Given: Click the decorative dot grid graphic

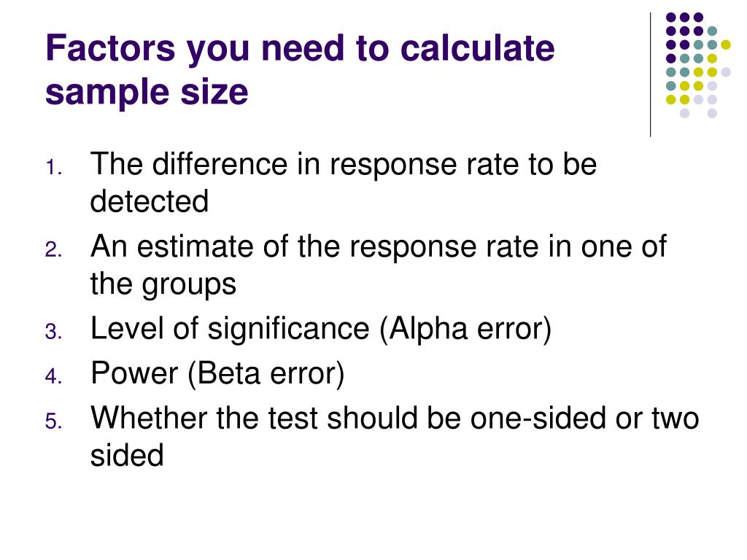Looking at the screenshot, I should [698, 65].
